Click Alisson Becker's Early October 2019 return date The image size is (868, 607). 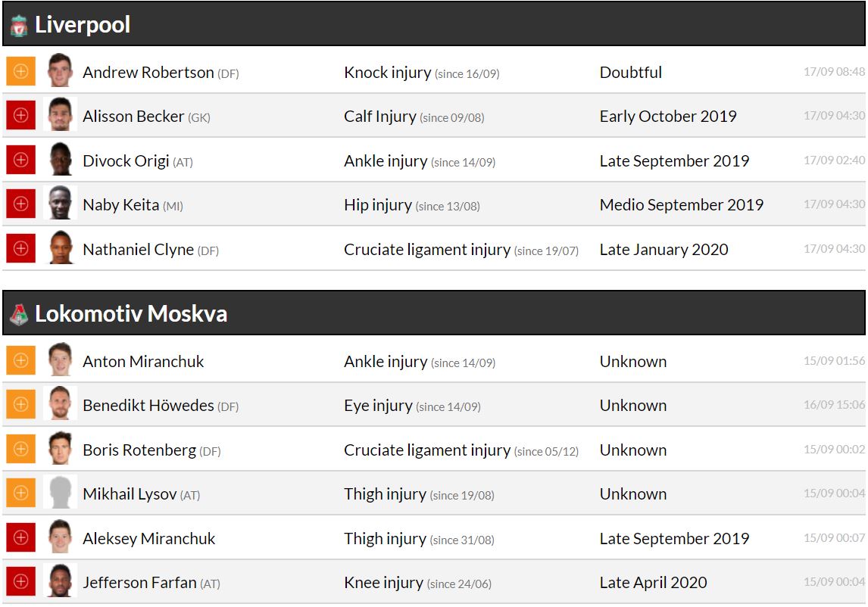(668, 117)
